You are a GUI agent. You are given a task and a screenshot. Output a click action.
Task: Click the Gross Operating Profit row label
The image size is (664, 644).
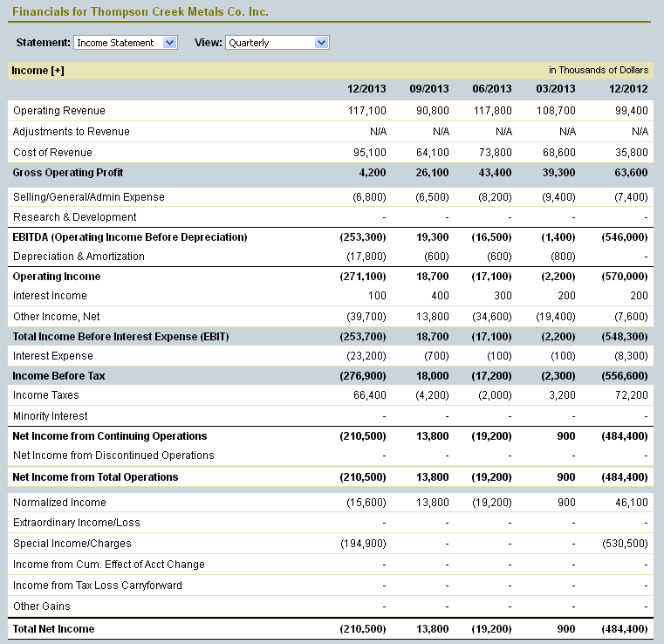click(x=68, y=173)
